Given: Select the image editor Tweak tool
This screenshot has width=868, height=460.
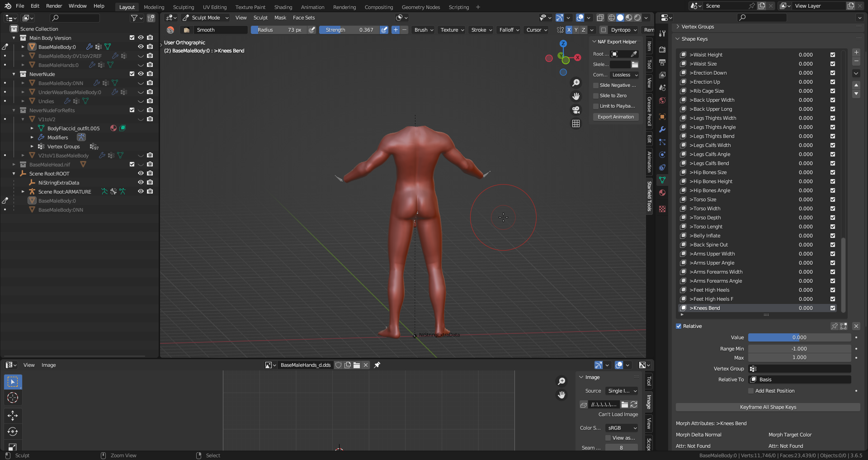Looking at the screenshot, I should pos(13,382).
